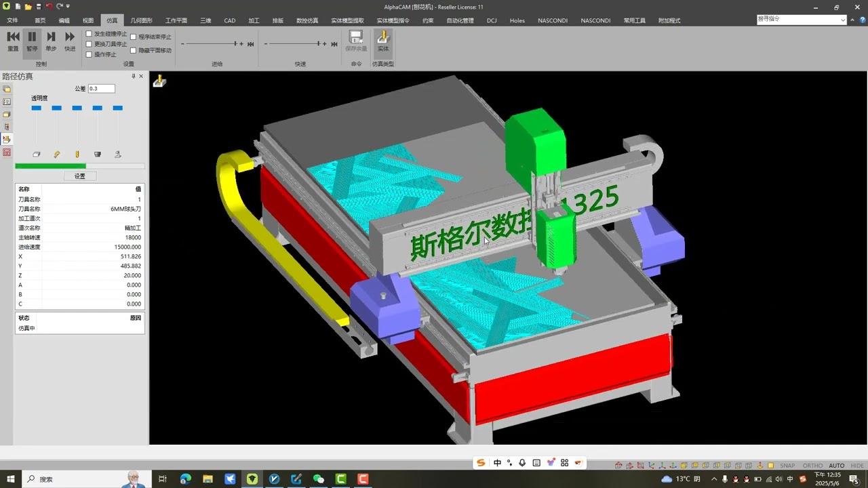868x488 pixels.
Task: Enable 更换刀具停止 checkbox
Action: [89, 44]
